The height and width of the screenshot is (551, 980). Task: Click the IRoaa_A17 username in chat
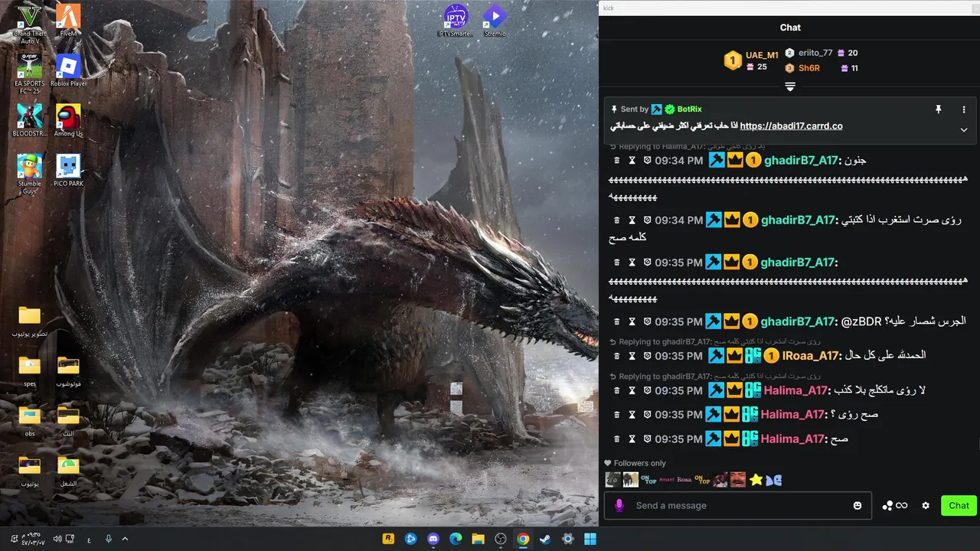point(812,356)
